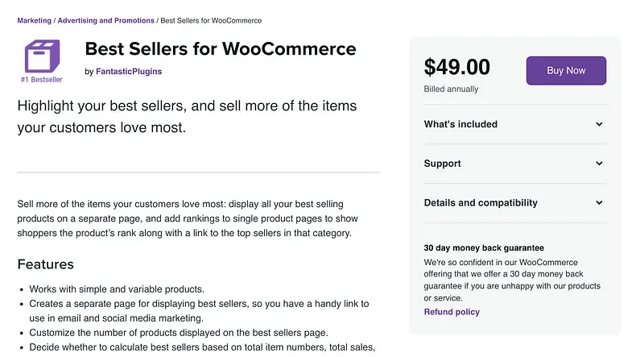Click the 'Customize the number of products' bullet

coord(179,332)
